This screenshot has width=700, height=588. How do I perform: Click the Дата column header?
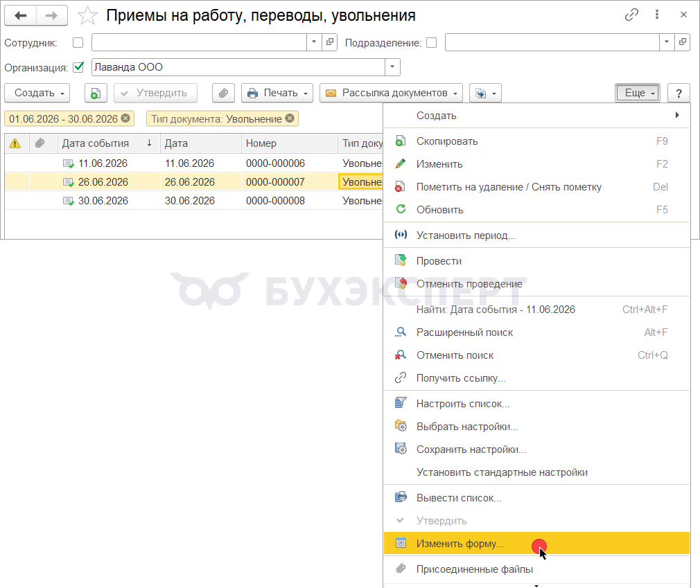coord(200,143)
